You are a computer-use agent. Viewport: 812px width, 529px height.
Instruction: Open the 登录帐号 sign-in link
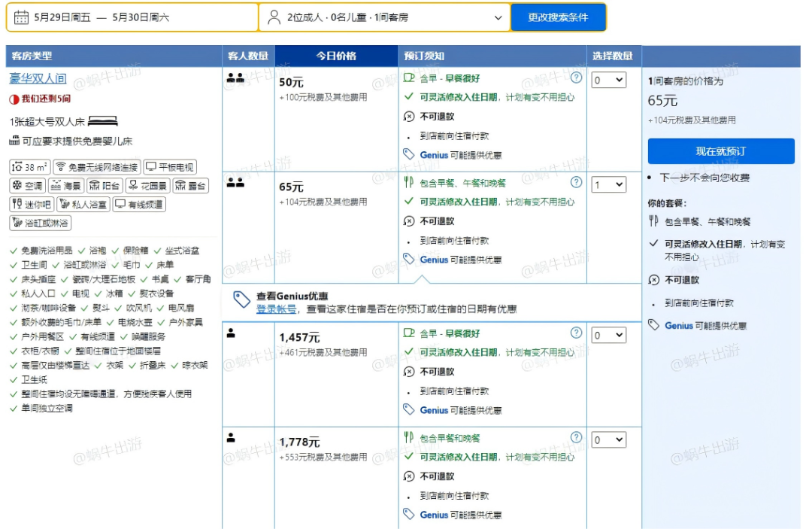pyautogui.click(x=277, y=309)
